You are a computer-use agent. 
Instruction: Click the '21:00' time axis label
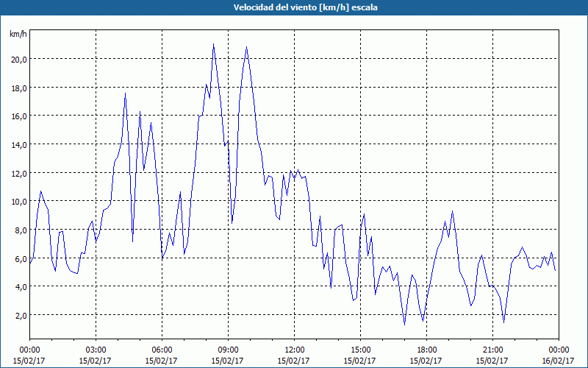tap(492, 350)
